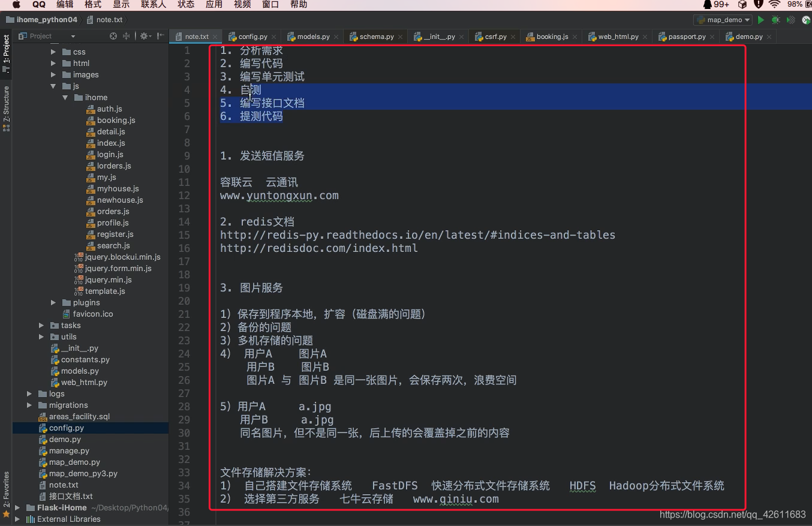Start debugging with the bug icon
Screen dimensions: 812x526
[x=775, y=20]
